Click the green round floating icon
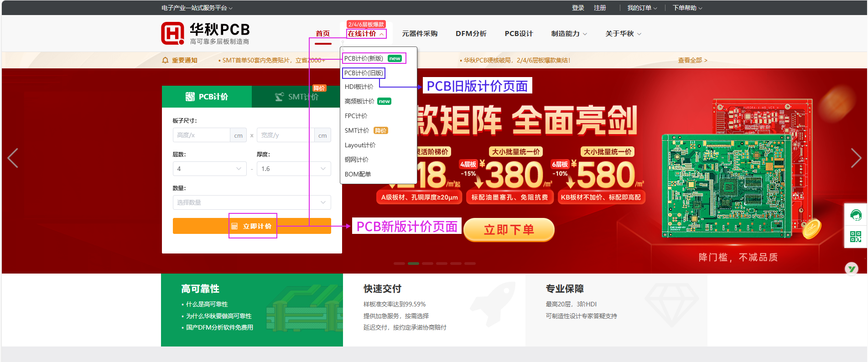Viewport: 868px width, 362px height. 851,269
